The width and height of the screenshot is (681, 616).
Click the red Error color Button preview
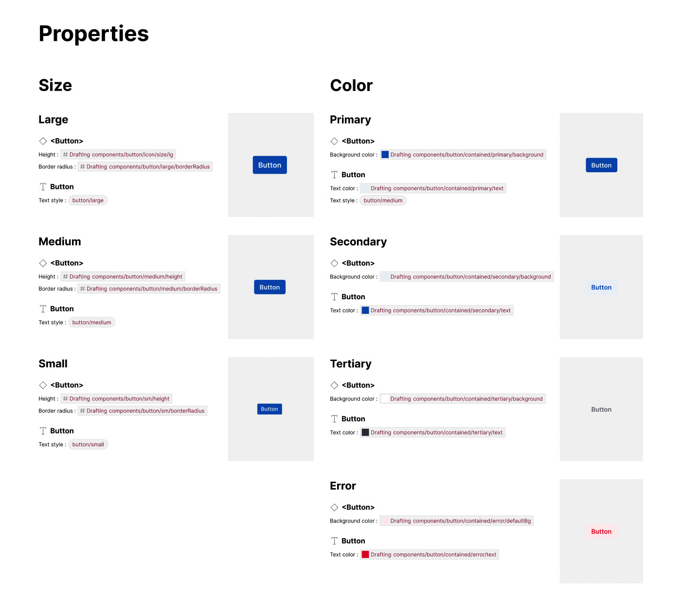(601, 532)
